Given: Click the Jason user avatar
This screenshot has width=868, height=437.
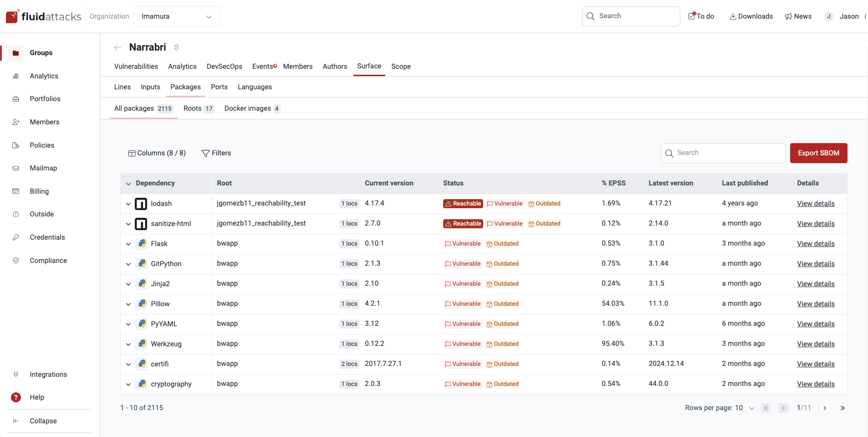Looking at the screenshot, I should tap(829, 16).
